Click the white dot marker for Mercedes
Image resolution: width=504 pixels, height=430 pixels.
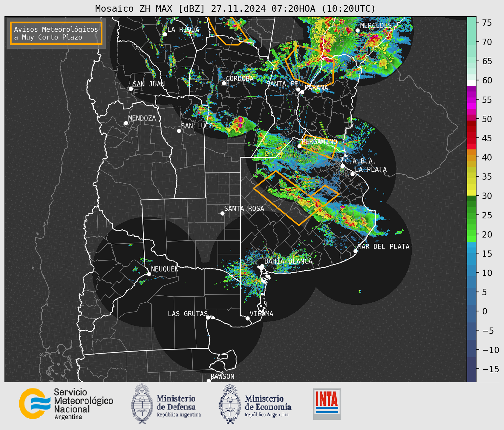[357, 31]
